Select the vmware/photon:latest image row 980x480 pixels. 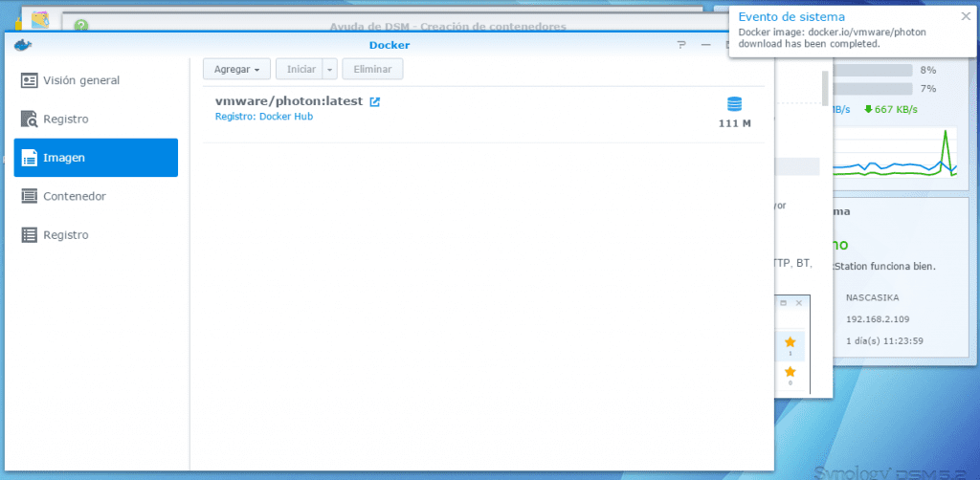(483, 115)
